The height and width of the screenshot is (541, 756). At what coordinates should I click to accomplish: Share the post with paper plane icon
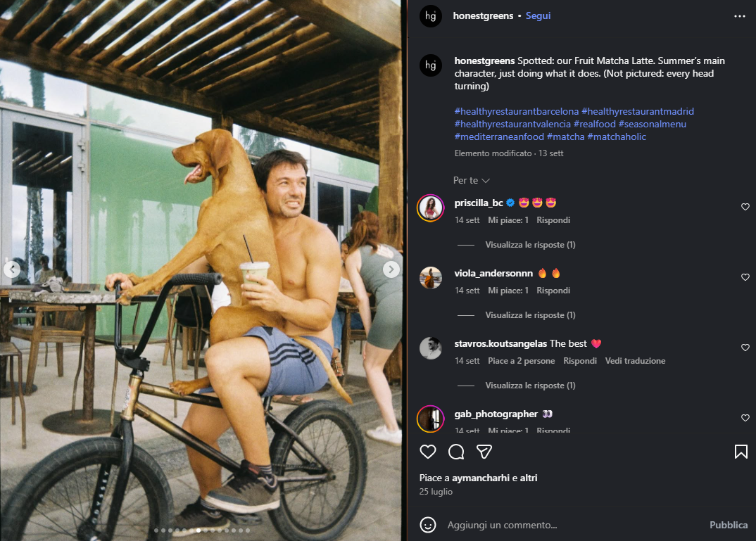click(x=484, y=452)
